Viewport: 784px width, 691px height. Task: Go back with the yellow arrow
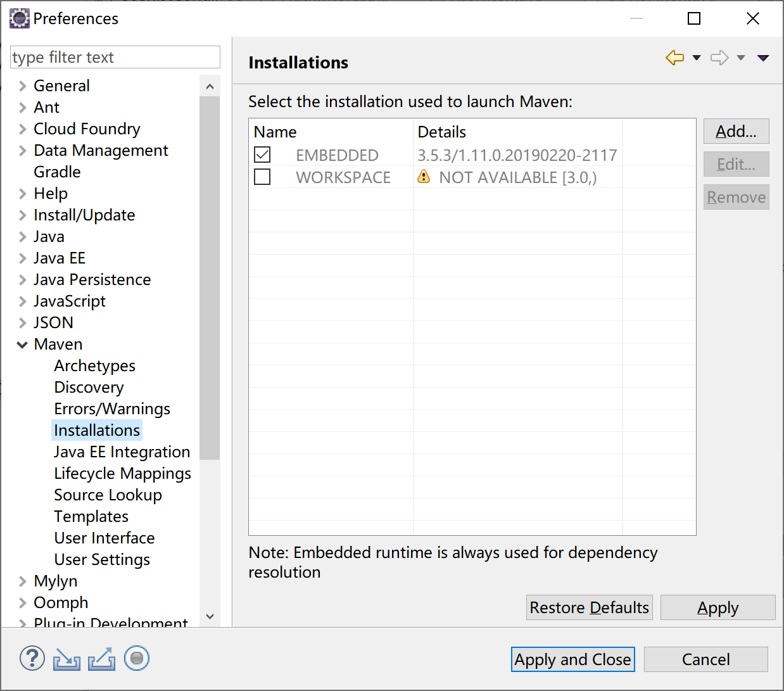pyautogui.click(x=675, y=58)
